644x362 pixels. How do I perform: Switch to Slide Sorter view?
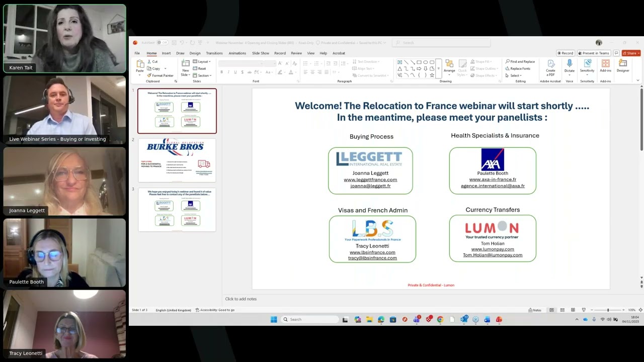[x=562, y=310]
